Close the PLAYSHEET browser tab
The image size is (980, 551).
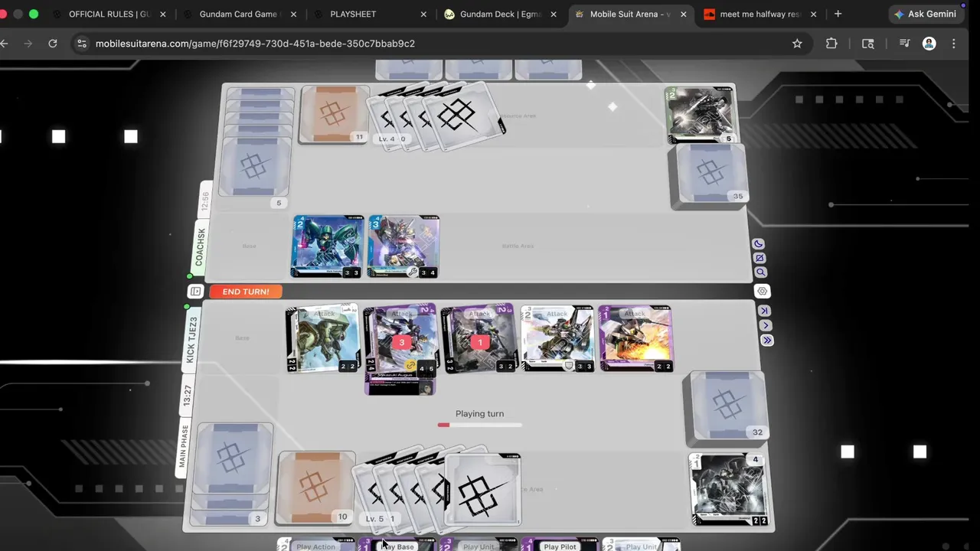tap(423, 14)
